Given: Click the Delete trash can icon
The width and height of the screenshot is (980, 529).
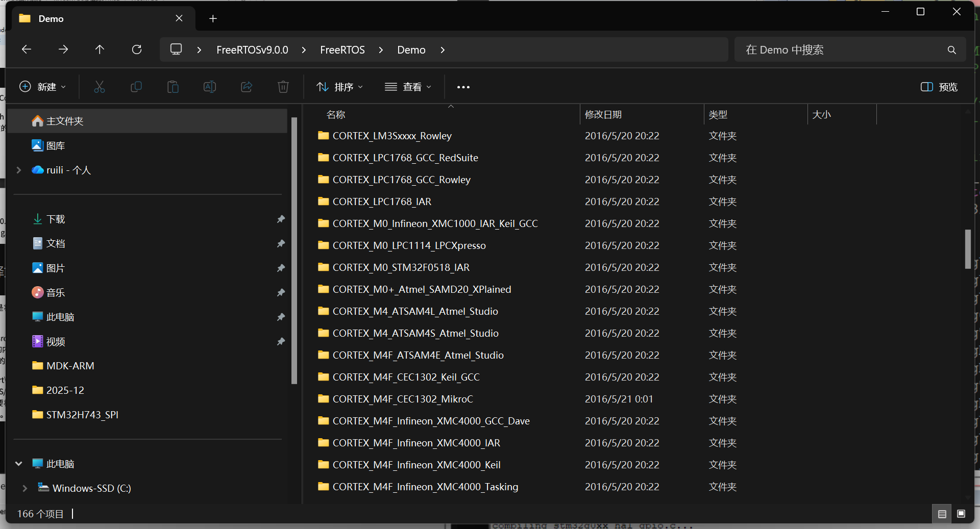Looking at the screenshot, I should [283, 87].
